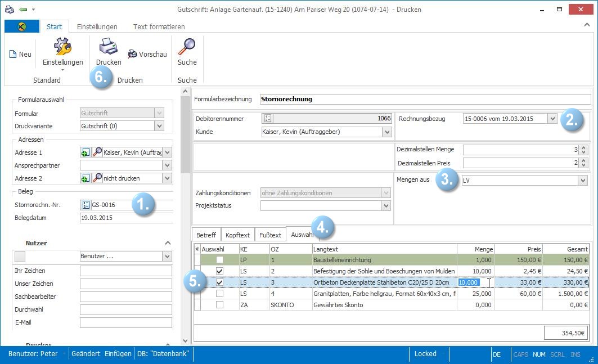Click the printer icon in the title bar
This screenshot has width=598, height=364.
[x=10, y=9]
